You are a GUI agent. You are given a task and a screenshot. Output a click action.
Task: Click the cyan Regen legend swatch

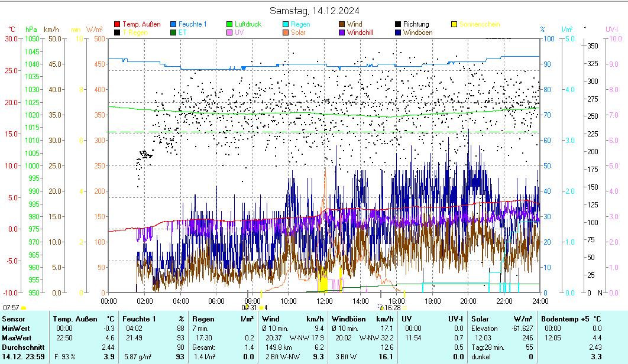286,24
